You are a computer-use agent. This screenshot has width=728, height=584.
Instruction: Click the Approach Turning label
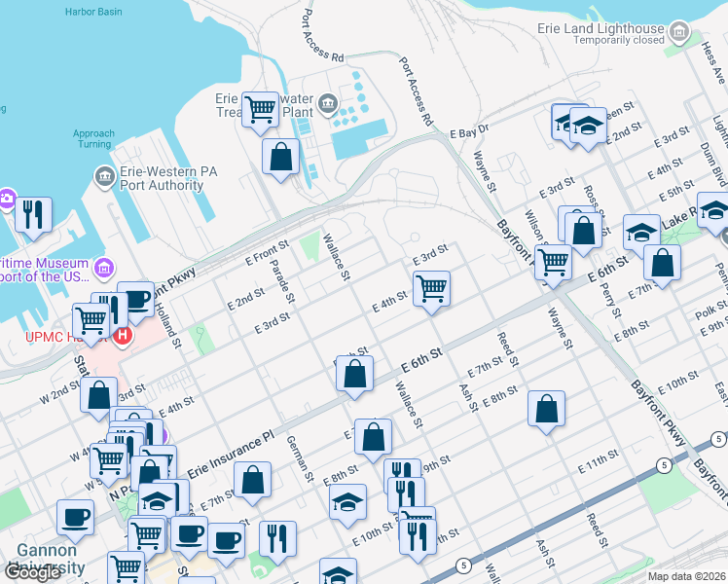93,139
